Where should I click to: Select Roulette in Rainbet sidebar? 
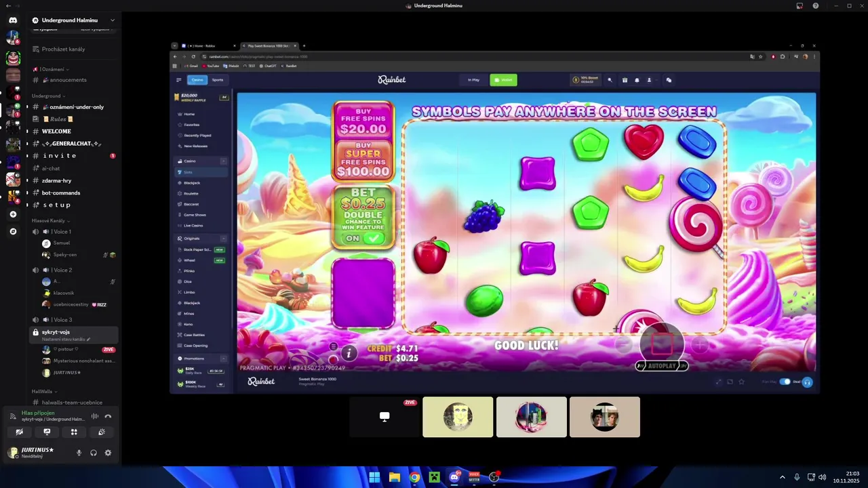(201, 193)
